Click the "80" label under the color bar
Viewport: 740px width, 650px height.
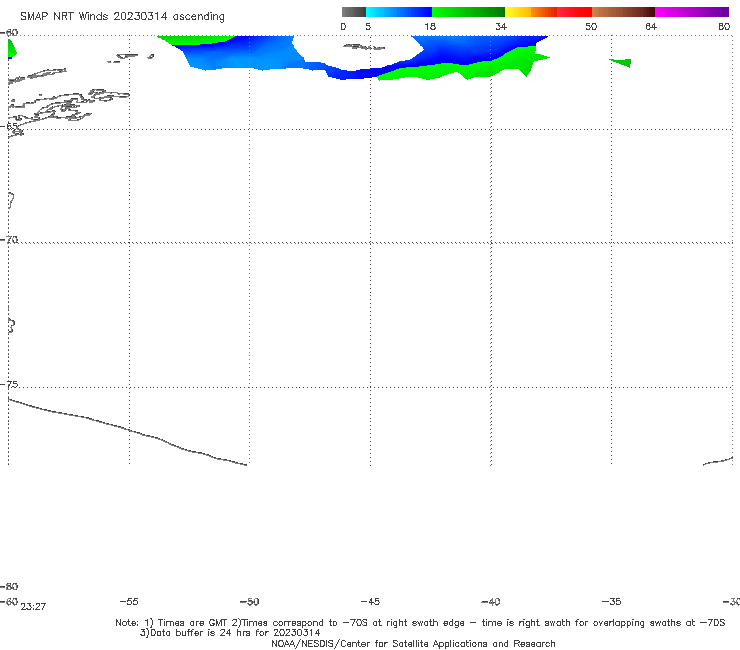pos(724,26)
